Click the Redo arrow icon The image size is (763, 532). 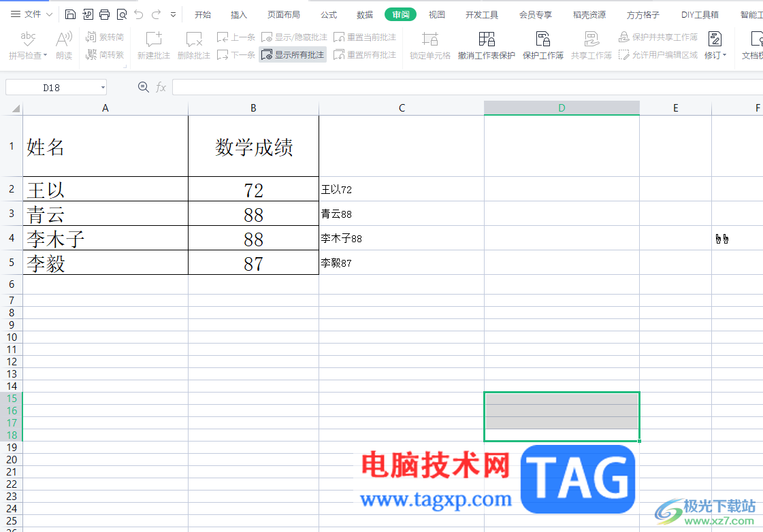(x=156, y=14)
